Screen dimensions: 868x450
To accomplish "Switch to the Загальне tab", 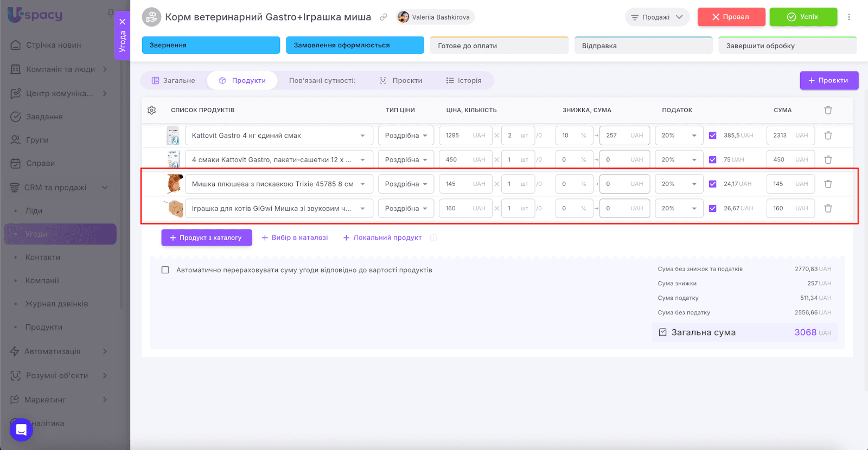I will click(x=174, y=81).
